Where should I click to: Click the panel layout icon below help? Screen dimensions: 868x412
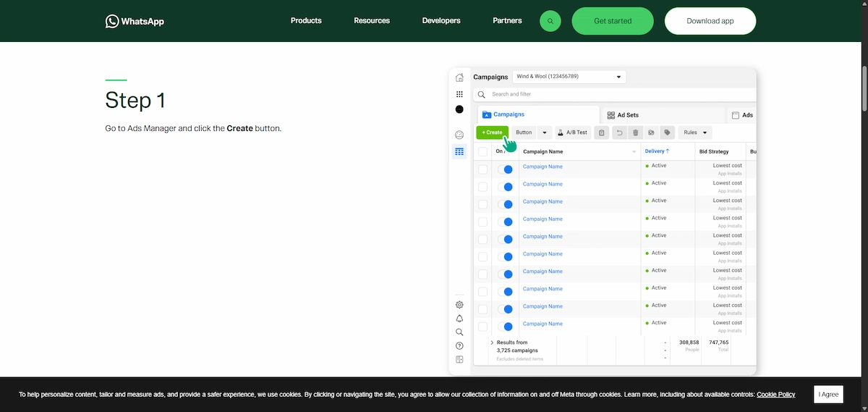(x=459, y=359)
